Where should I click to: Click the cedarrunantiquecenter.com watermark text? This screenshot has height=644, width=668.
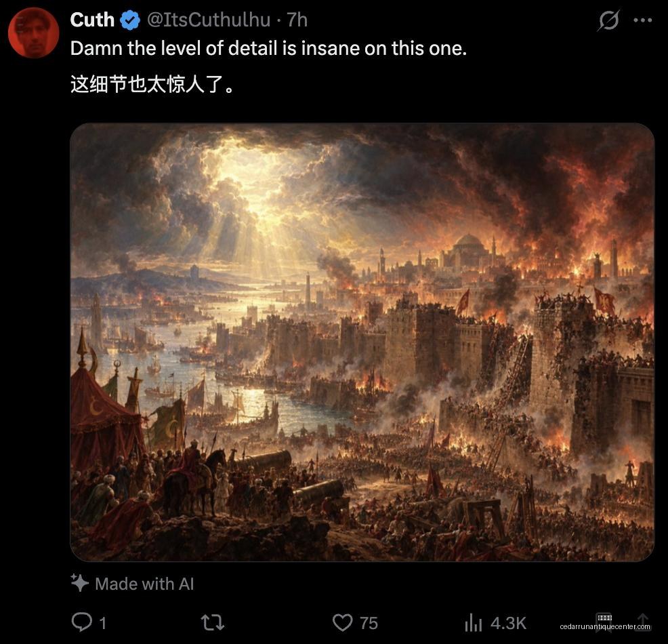click(x=605, y=626)
